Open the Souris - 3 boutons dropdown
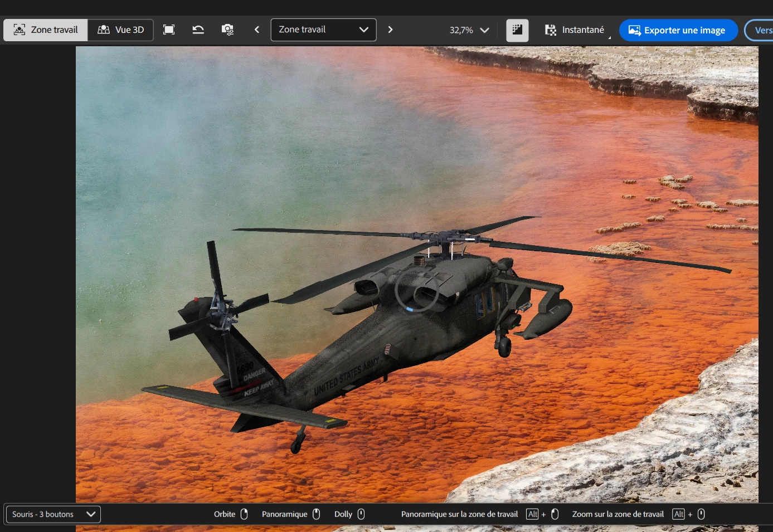Image resolution: width=773 pixels, height=532 pixels. [x=53, y=514]
